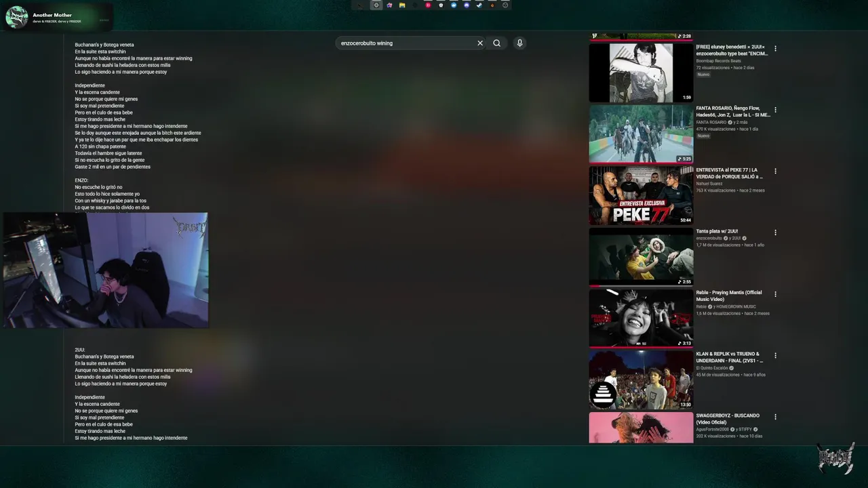Clear the YouTube search box text

(480, 43)
